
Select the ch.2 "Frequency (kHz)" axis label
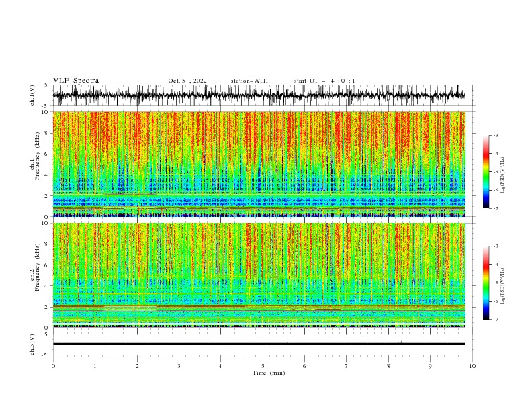click(x=37, y=267)
